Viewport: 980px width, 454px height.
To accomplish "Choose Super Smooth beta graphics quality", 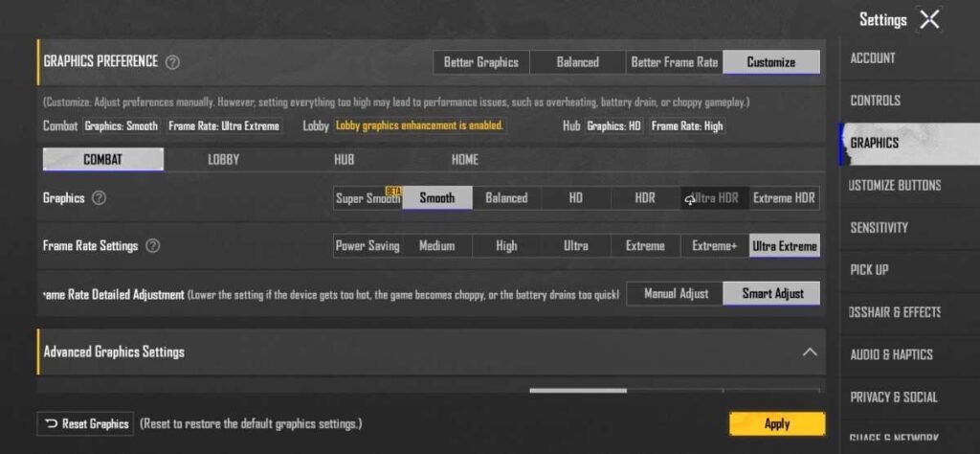I will [367, 197].
